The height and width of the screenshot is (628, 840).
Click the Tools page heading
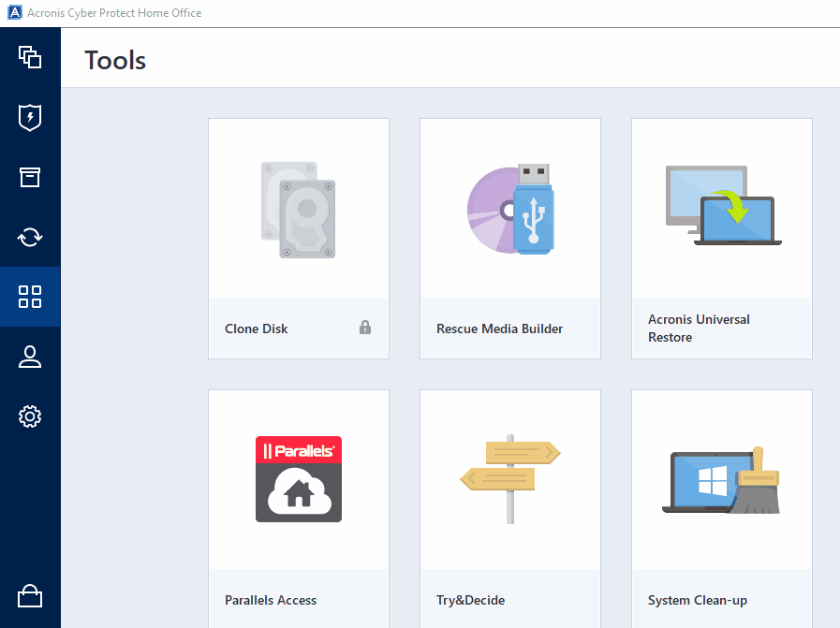click(x=115, y=60)
